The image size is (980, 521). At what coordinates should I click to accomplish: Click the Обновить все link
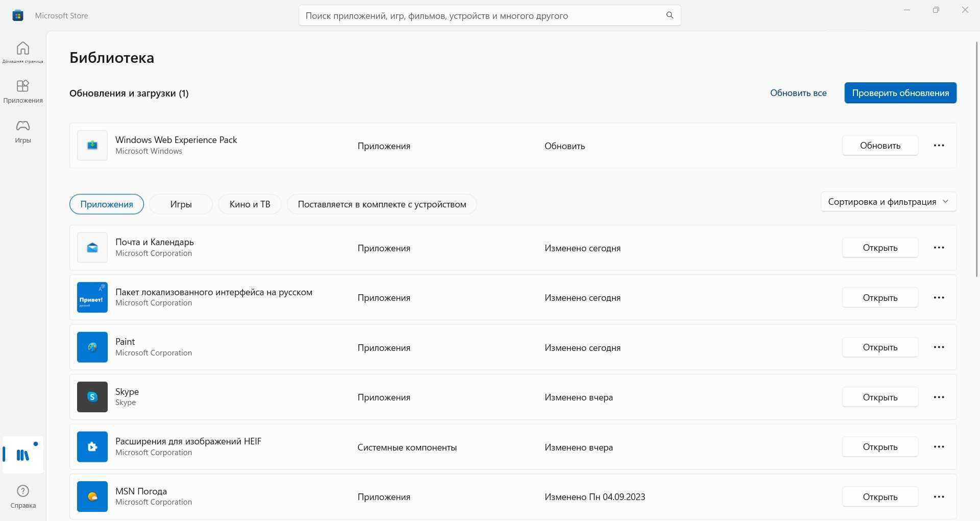(x=798, y=93)
